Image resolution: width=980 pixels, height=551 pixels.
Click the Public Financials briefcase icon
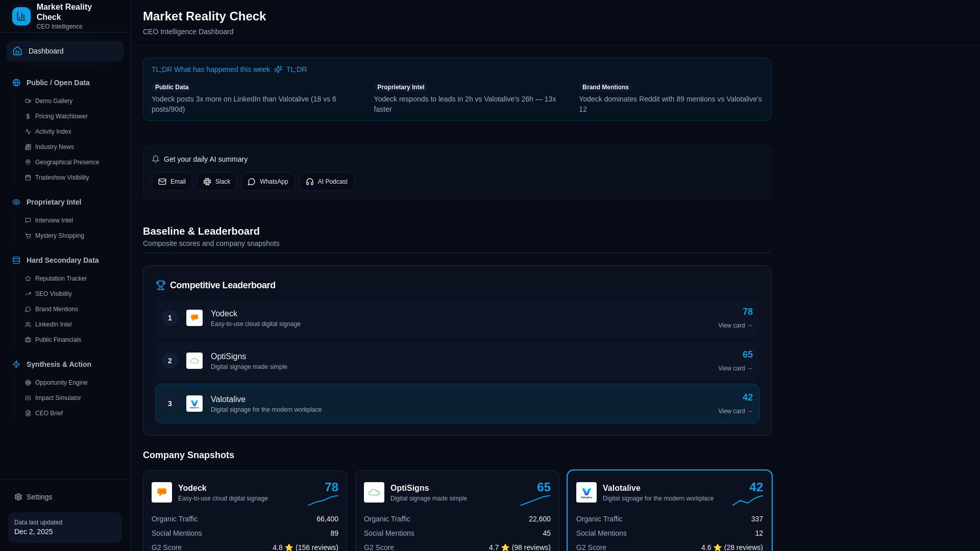(x=28, y=340)
